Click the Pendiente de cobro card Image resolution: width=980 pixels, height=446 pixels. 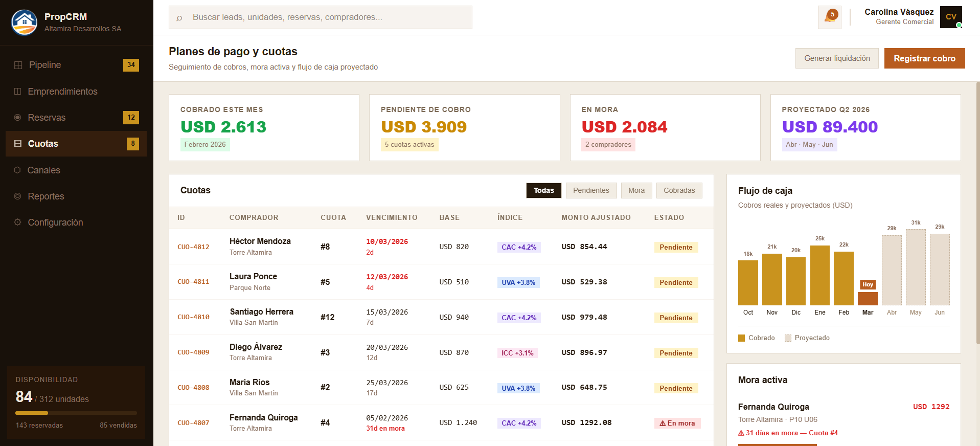[464, 127]
